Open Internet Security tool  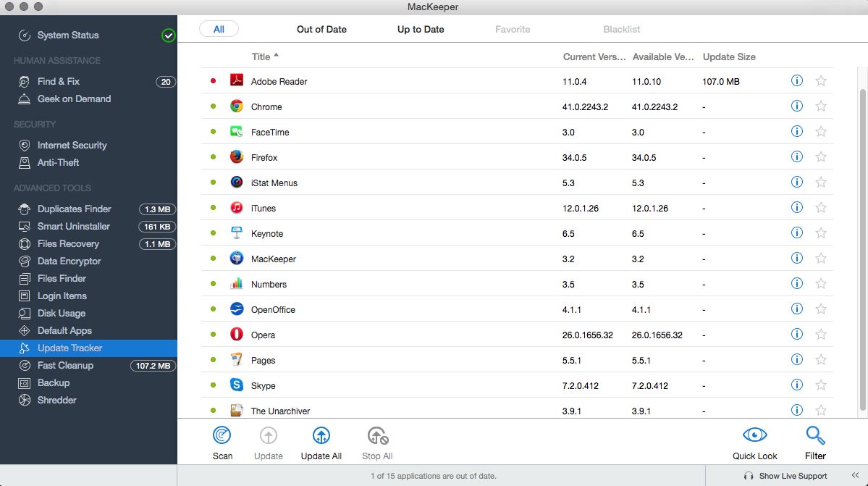[x=72, y=145]
